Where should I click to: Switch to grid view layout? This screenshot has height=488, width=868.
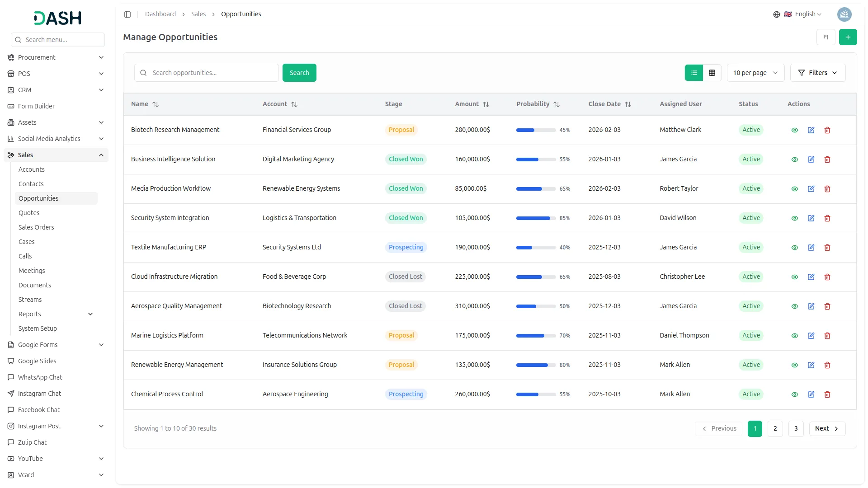coord(712,73)
